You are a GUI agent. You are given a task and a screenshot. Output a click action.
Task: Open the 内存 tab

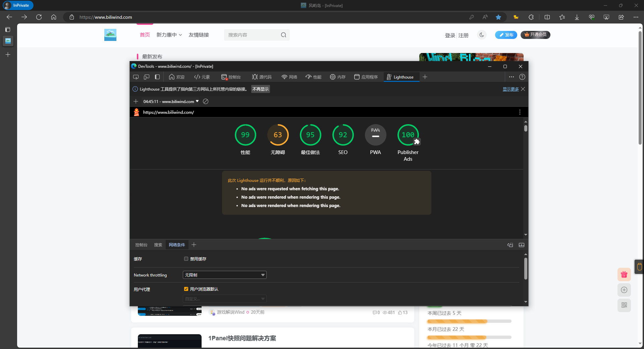click(x=337, y=77)
